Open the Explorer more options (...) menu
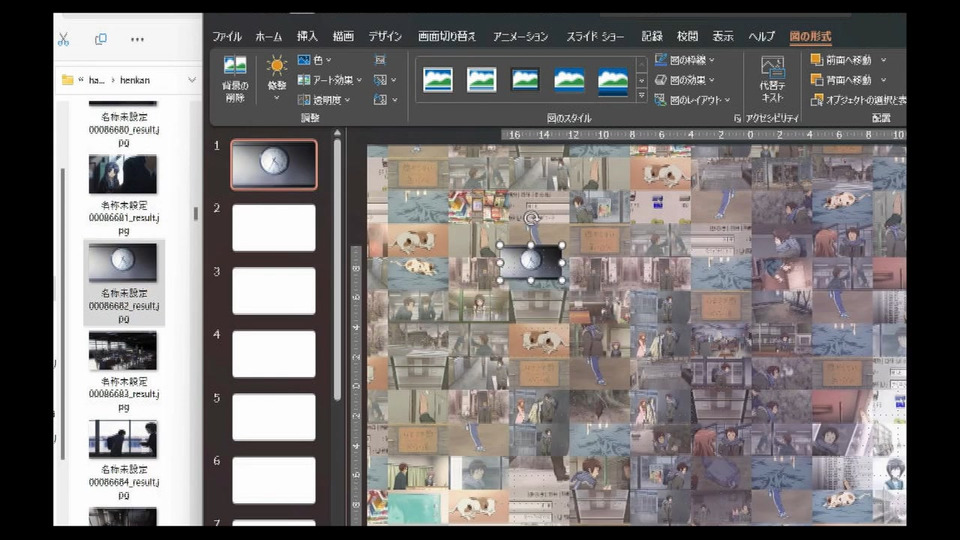Viewport: 960px width, 540px height. click(137, 39)
